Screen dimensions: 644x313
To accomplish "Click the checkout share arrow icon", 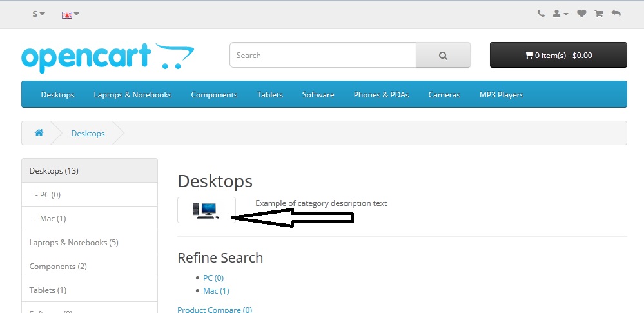I will pyautogui.click(x=616, y=14).
